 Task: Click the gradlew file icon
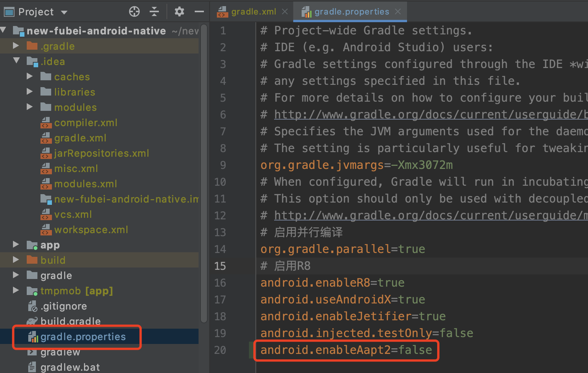click(32, 352)
